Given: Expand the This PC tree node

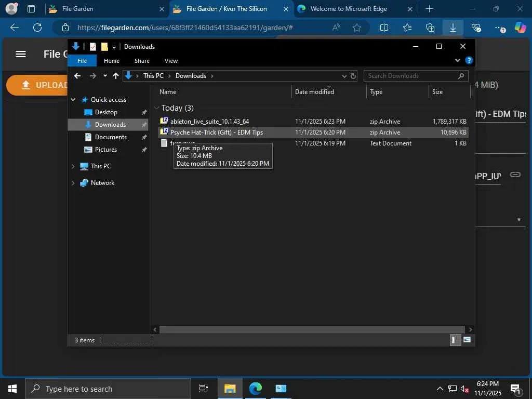Looking at the screenshot, I should coord(73,166).
